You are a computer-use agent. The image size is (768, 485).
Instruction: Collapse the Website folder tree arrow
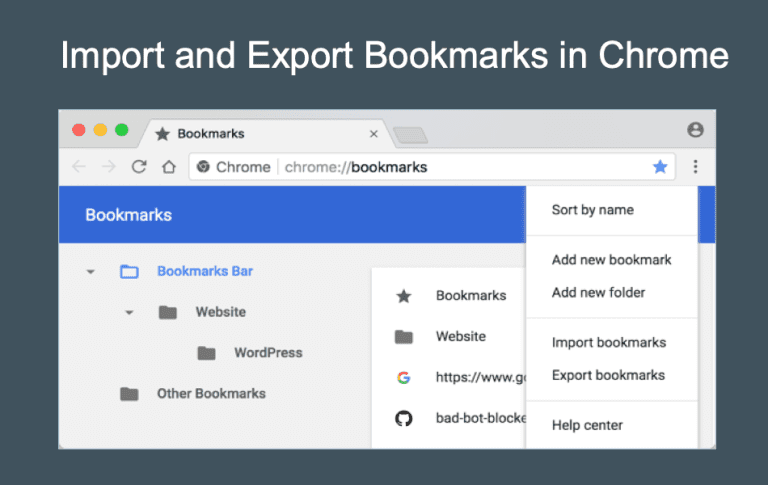coord(129,312)
